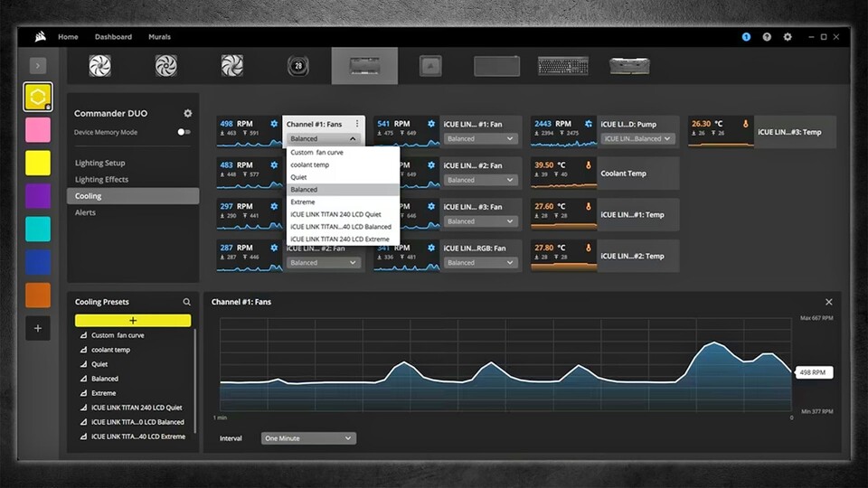The height and width of the screenshot is (488, 868).
Task: Expand the profile sidebar arrow
Action: [38, 66]
